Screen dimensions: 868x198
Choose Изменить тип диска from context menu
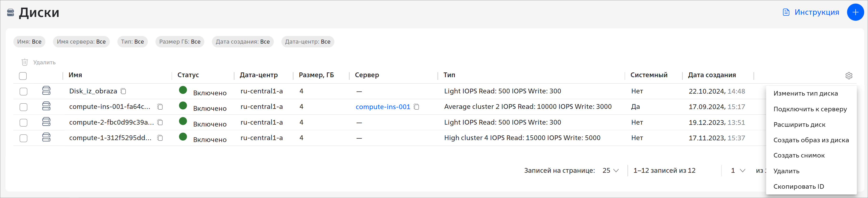tap(805, 93)
